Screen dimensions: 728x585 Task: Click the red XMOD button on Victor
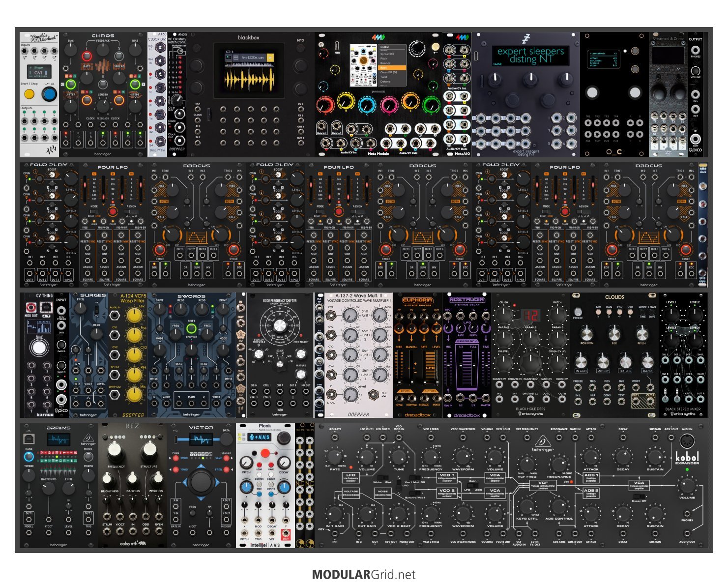pyautogui.click(x=175, y=458)
